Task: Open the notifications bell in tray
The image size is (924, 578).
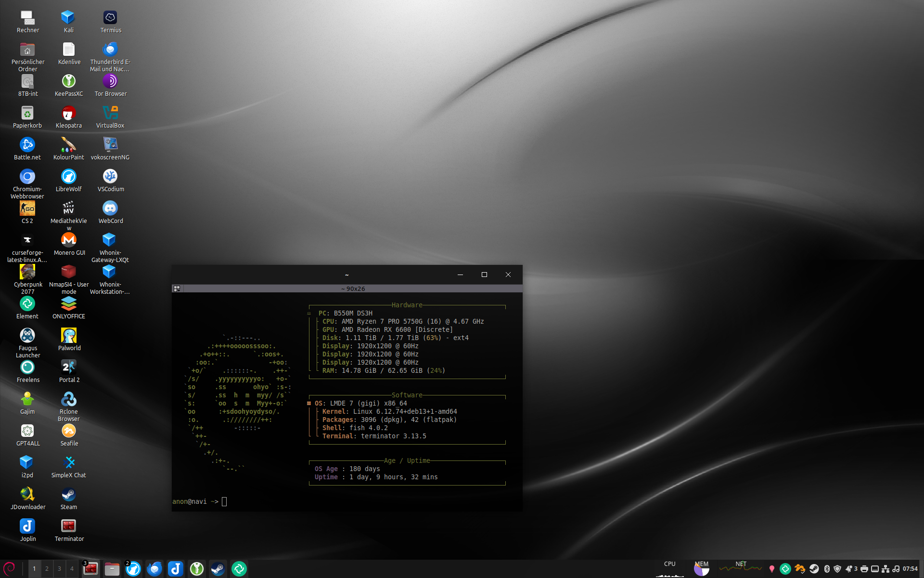Action: (x=850, y=569)
